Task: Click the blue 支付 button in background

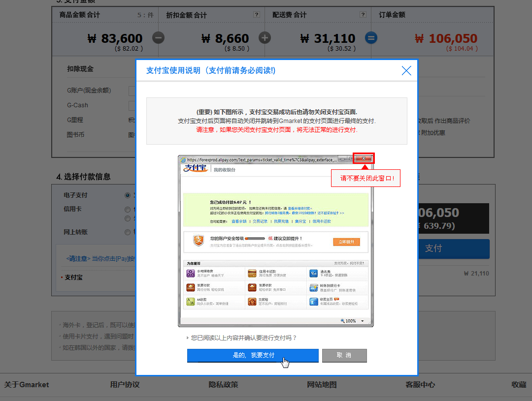Action: 454,249
